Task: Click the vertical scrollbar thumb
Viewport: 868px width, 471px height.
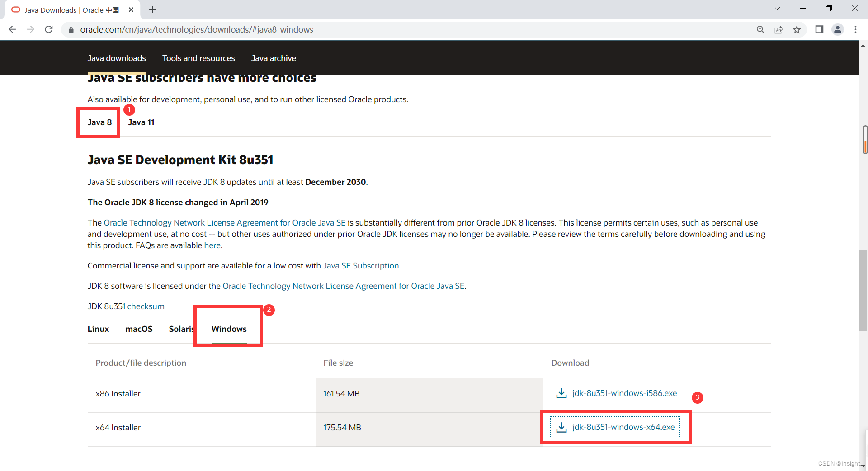Action: click(x=863, y=290)
